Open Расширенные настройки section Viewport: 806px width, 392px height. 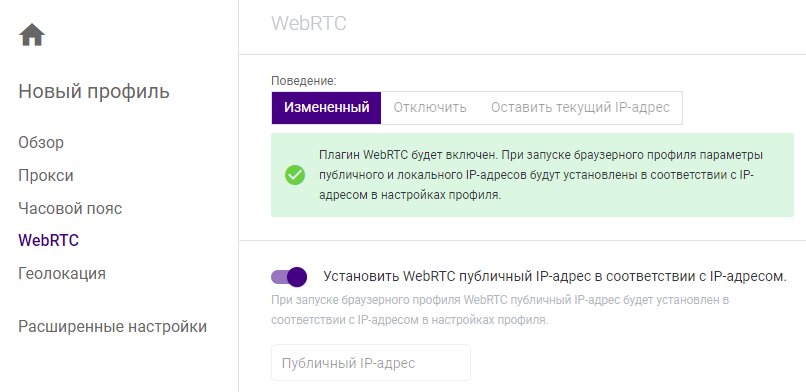[113, 327]
